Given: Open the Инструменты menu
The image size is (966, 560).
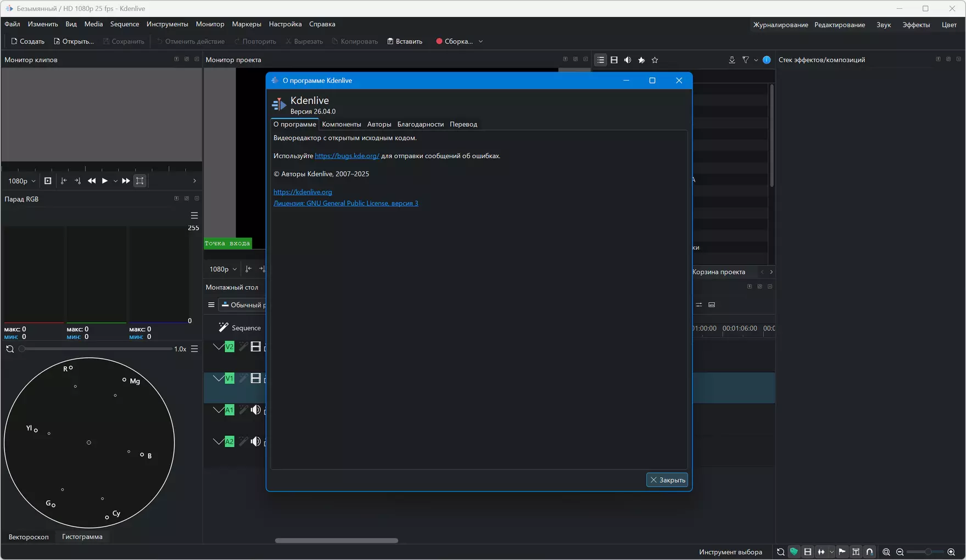Looking at the screenshot, I should [167, 24].
